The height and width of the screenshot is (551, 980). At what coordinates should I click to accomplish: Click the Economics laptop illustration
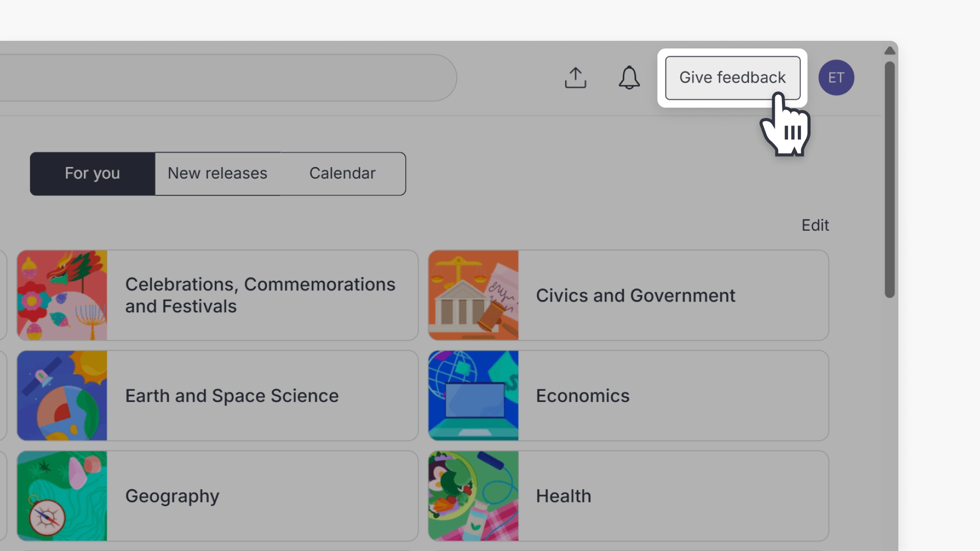coord(473,395)
